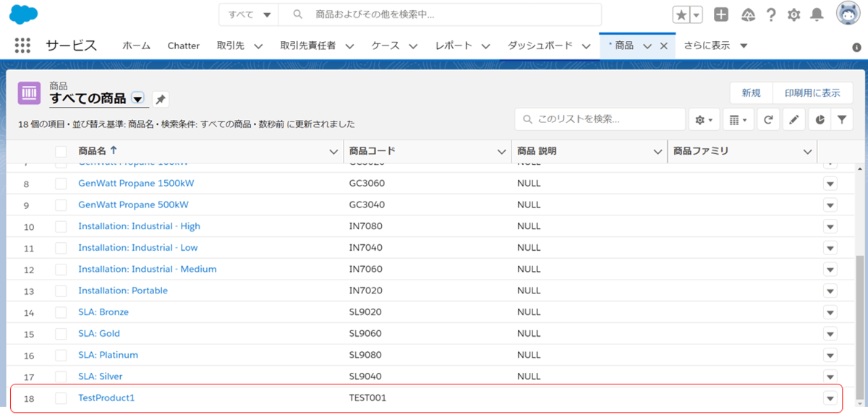Open list view controls gear

click(x=704, y=120)
